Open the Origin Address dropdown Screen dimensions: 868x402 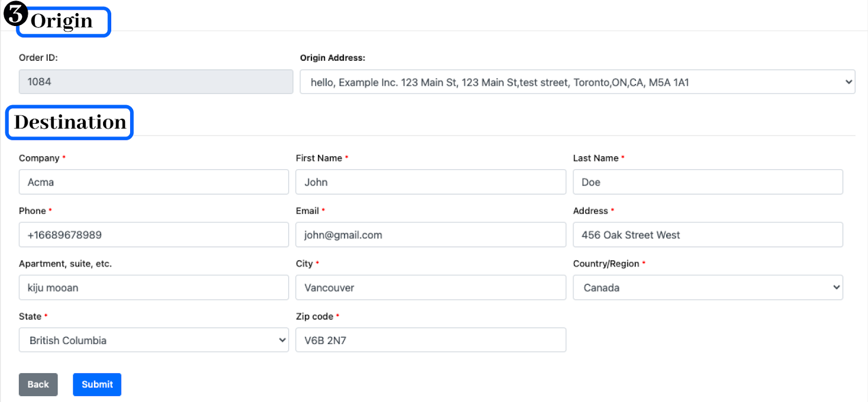pyautogui.click(x=577, y=82)
